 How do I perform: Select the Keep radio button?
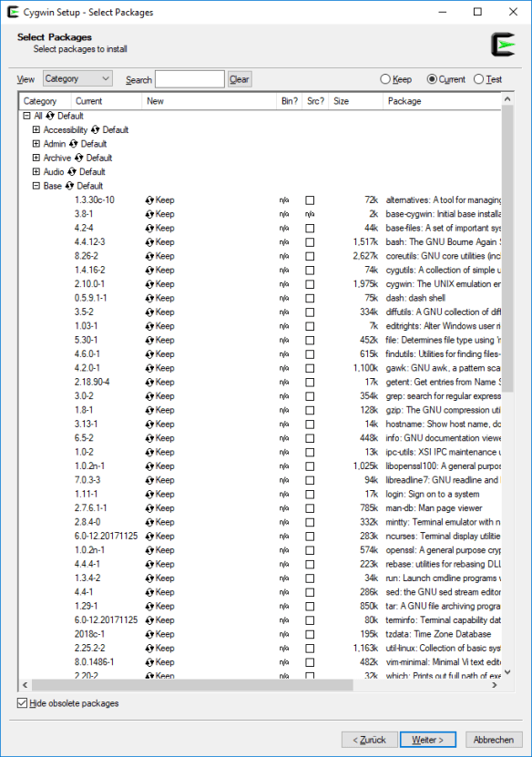coord(384,79)
